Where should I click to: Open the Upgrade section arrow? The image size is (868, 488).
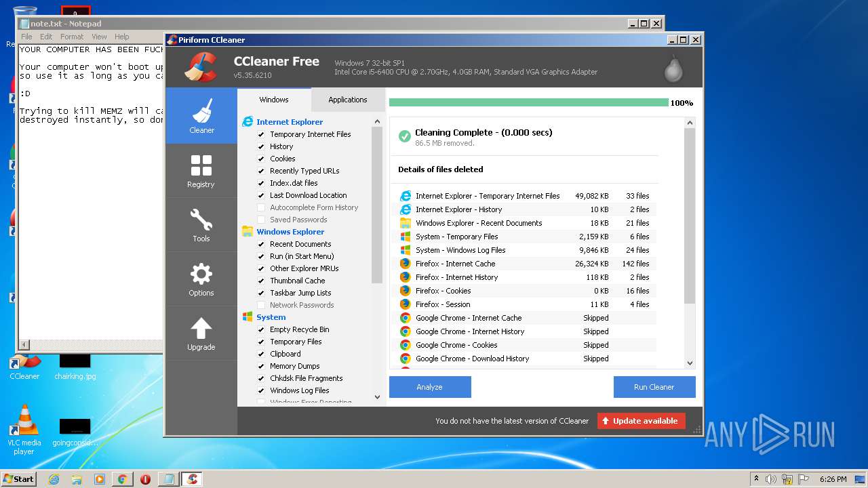point(201,333)
